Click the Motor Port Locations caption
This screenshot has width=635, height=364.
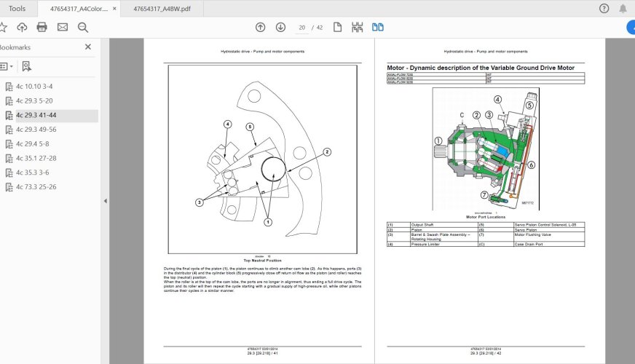(486, 217)
